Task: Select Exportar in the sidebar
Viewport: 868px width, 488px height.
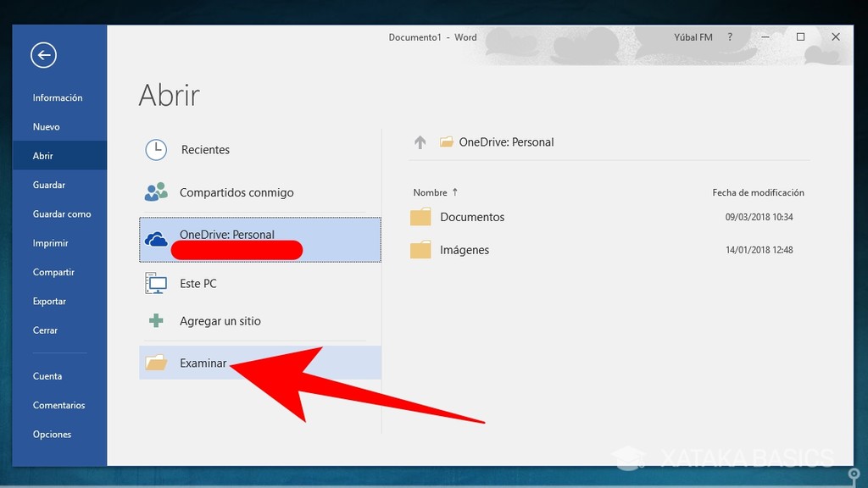Action: pos(49,302)
